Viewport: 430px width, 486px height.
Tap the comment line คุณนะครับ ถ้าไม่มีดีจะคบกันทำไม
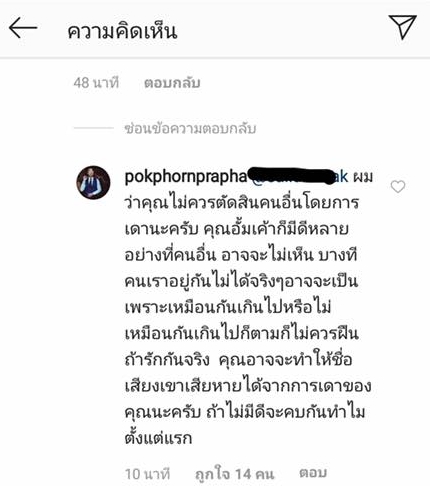click(245, 412)
